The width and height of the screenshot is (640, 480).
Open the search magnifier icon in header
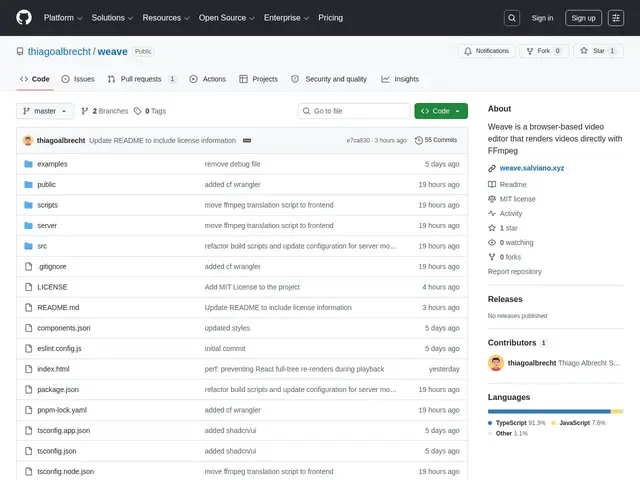pos(512,18)
